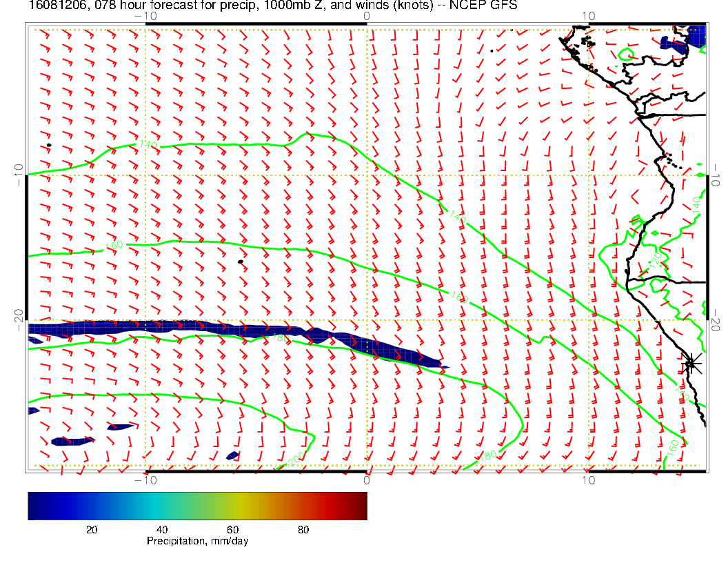728x563 pixels.
Task: Click the 10 longitude label on the bottom axis
Action: (588, 480)
